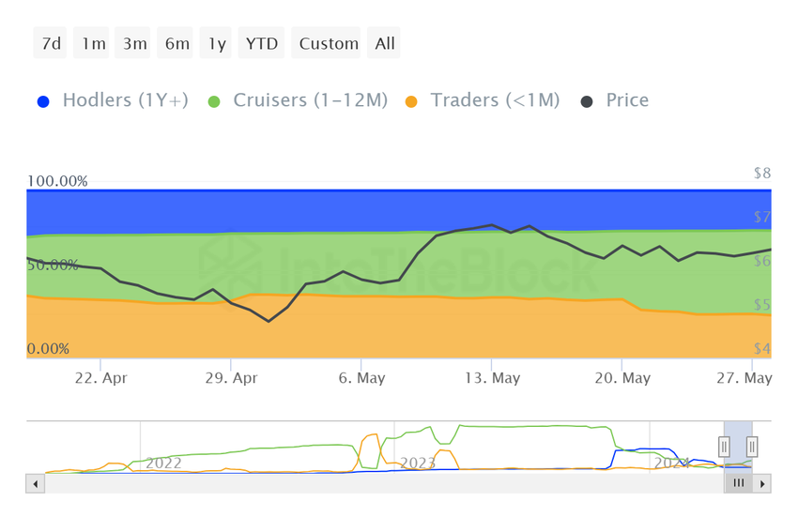Toggle the Cruisers (1-12M) legend series

tap(310, 100)
